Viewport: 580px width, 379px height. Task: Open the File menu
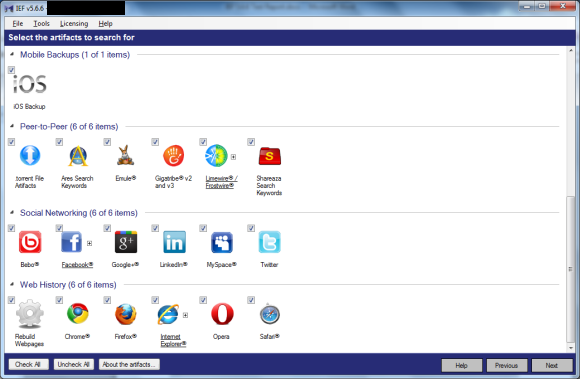point(18,24)
